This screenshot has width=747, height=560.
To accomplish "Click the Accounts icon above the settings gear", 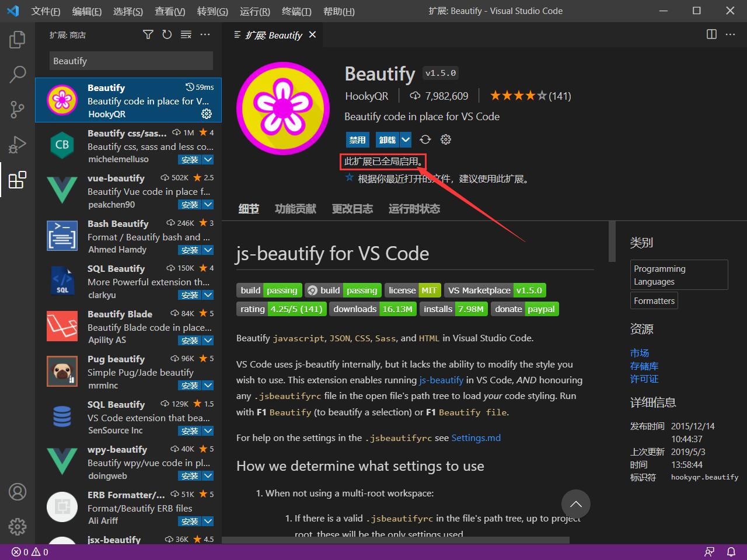I will (18, 492).
